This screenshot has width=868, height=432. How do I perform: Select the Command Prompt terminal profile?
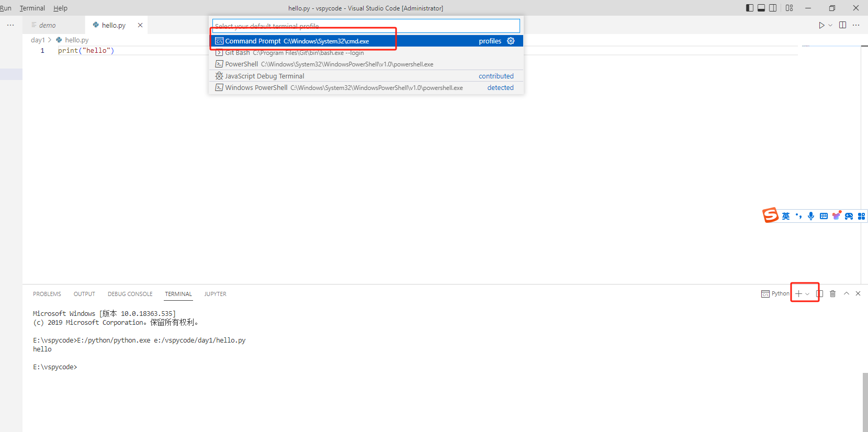[x=366, y=41]
